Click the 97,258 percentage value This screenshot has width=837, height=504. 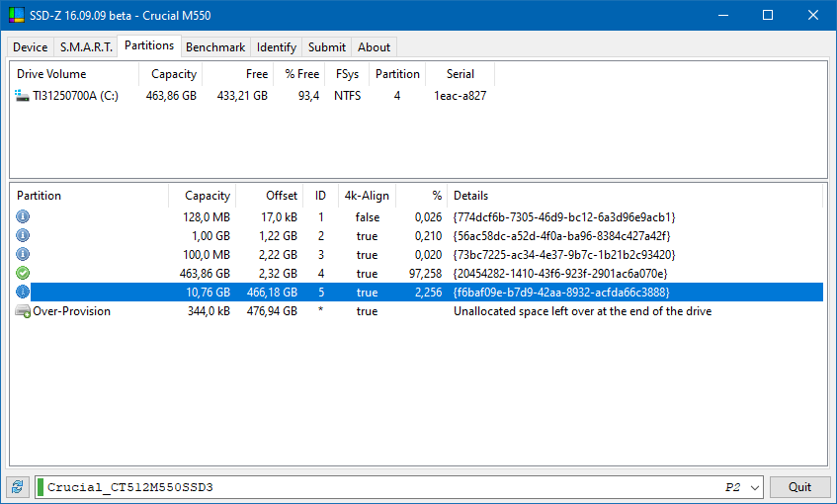tap(426, 274)
